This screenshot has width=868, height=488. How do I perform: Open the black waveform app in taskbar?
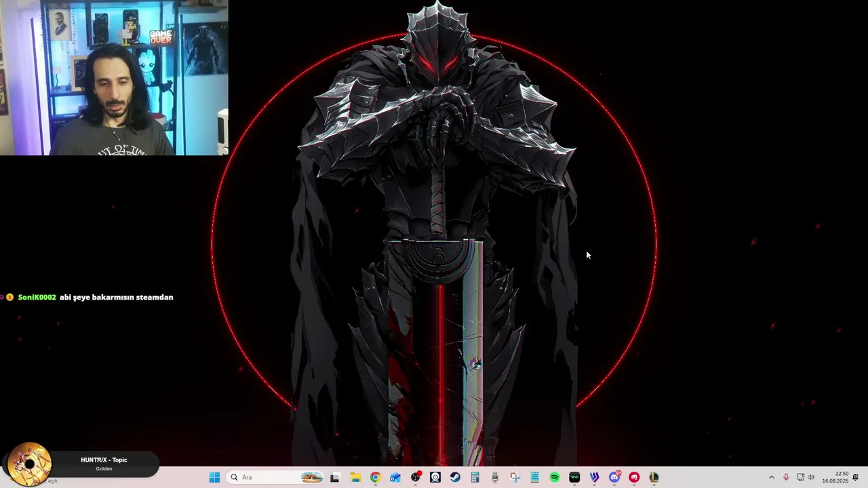574,477
